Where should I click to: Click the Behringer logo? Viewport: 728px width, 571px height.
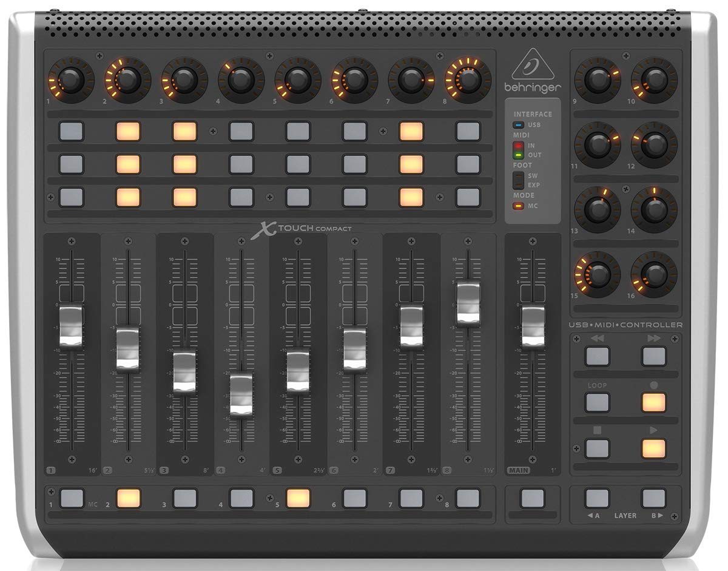[x=532, y=71]
